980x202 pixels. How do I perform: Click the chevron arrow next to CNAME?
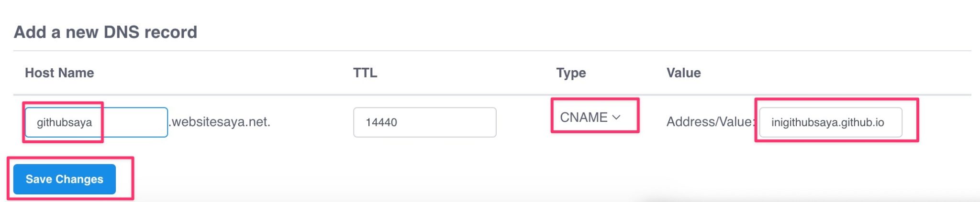click(616, 117)
